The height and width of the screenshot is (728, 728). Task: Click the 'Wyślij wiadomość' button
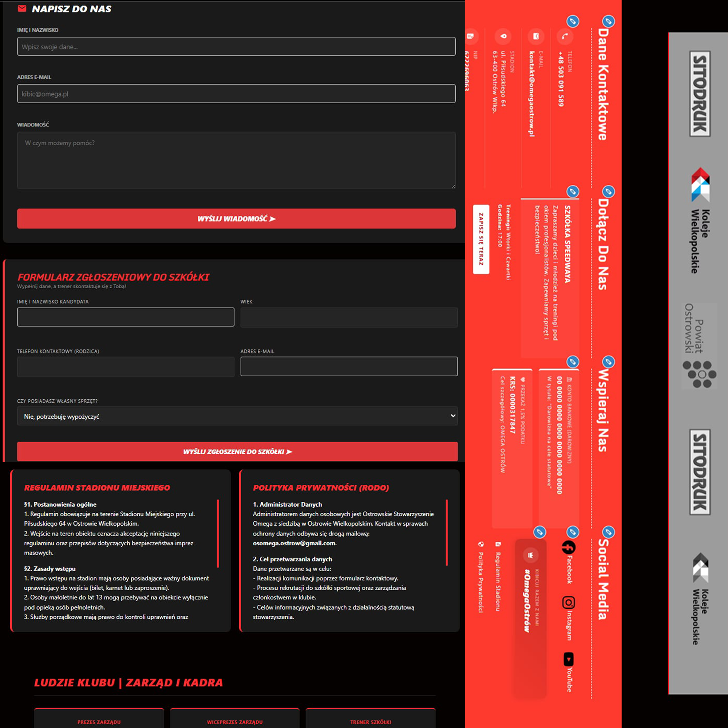pyautogui.click(x=236, y=218)
